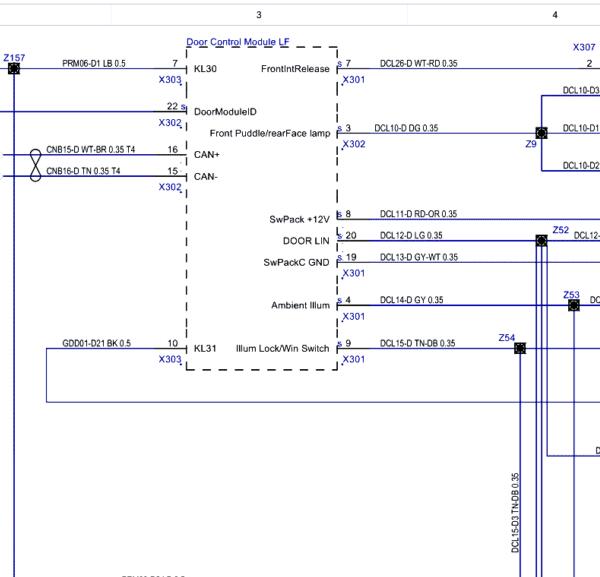Select the CAN+ pin label
This screenshot has height=577, width=600.
(x=207, y=155)
